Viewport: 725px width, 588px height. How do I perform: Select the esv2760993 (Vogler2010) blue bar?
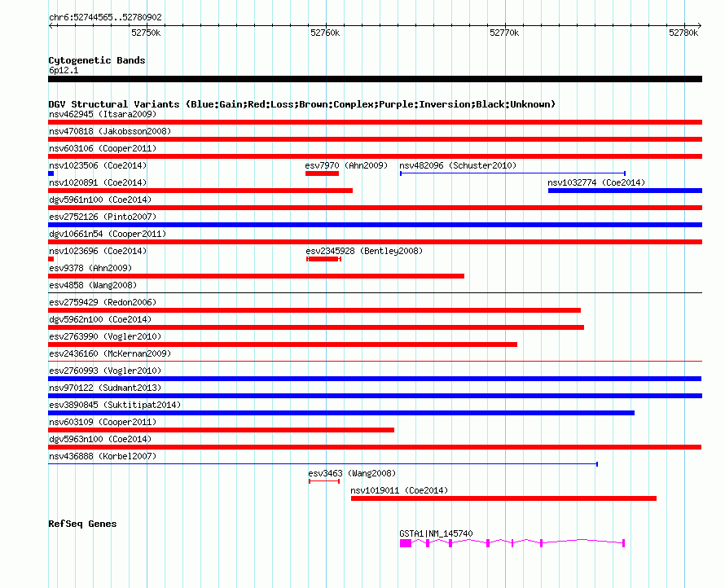coord(375,379)
